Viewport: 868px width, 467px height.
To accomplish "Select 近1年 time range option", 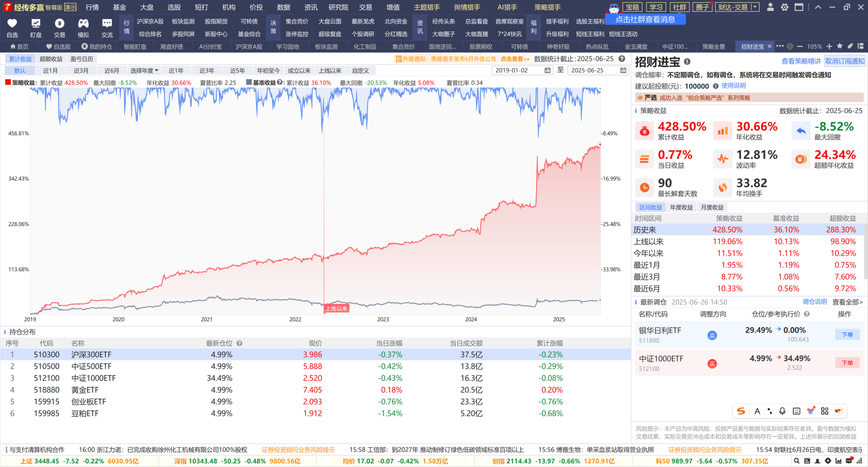I will pos(176,71).
